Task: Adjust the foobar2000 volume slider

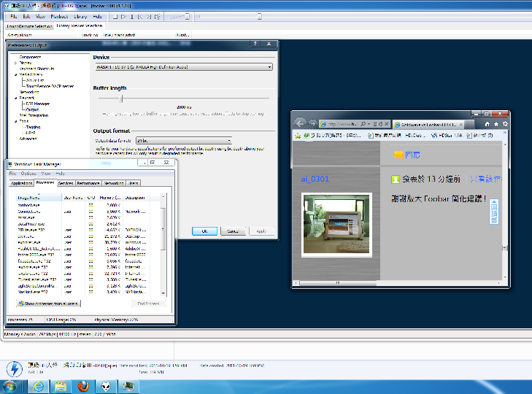Action: click(x=188, y=16)
